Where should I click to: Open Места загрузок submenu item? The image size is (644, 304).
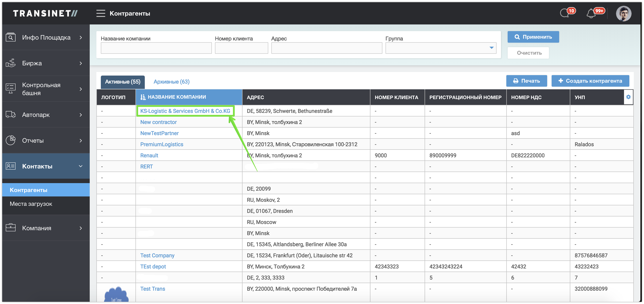tap(46, 204)
